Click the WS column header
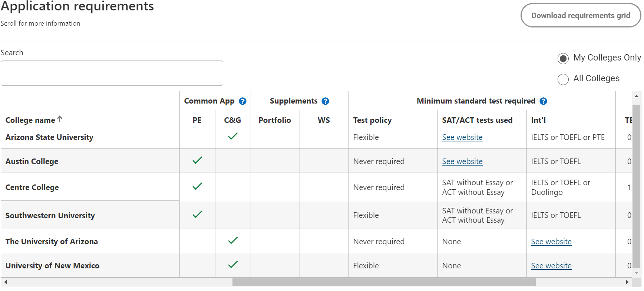Image resolution: width=644 pixels, height=291 pixels. 324,120
